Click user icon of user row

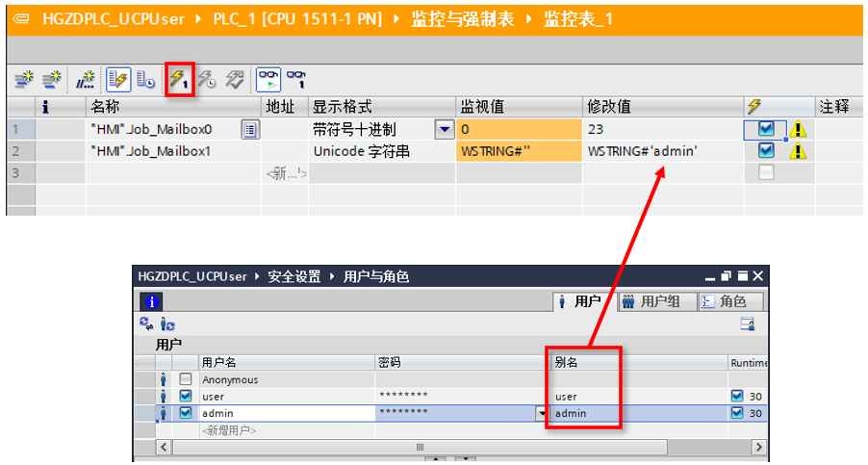[x=164, y=397]
